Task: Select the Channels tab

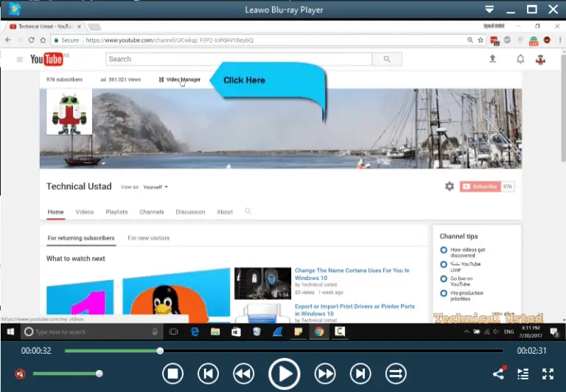Action: coord(152,212)
